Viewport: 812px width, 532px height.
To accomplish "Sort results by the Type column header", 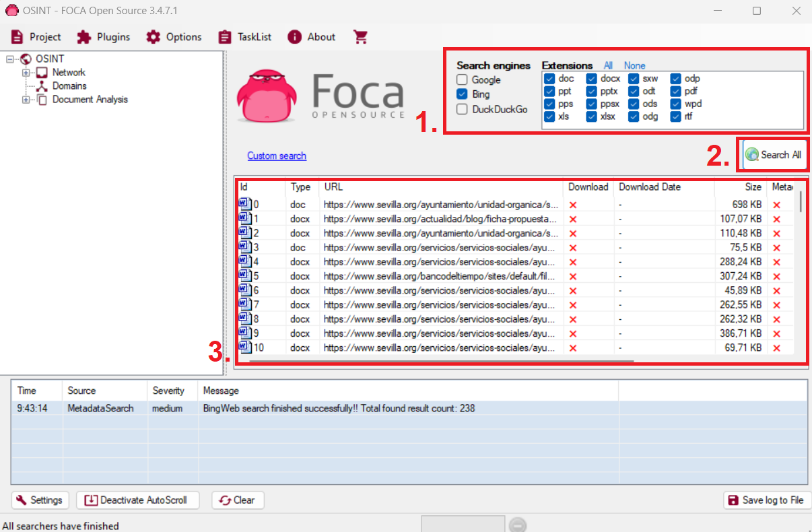I will coord(302,187).
